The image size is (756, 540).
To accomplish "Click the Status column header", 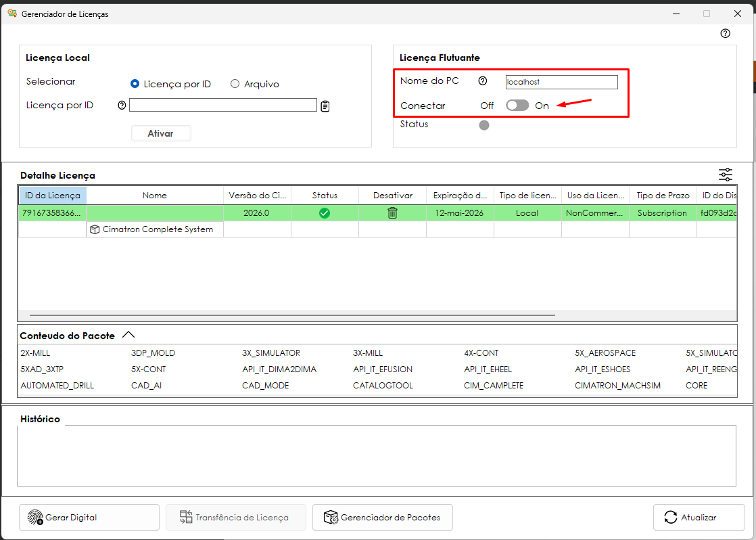I will [x=325, y=196].
